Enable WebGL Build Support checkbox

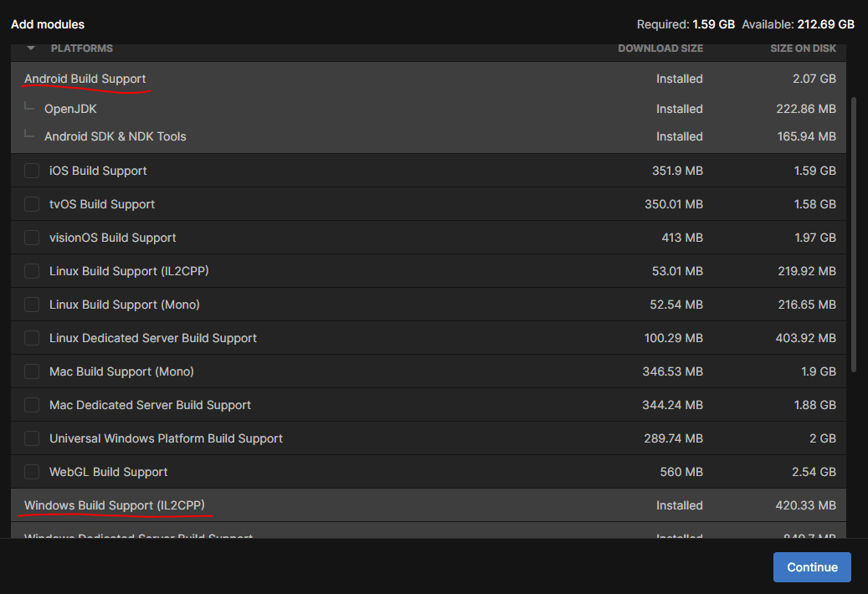[x=32, y=472]
